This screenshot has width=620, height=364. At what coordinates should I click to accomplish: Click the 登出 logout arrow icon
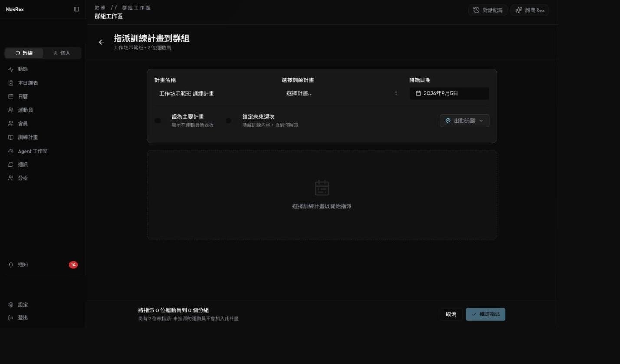(x=11, y=318)
